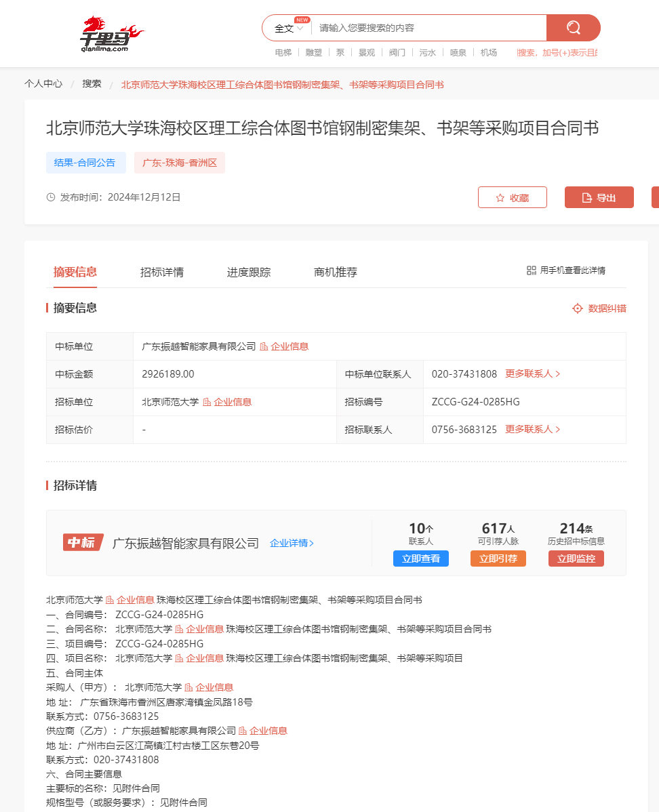Open 企业信息 link after 采购人（甲方）

(x=214, y=687)
